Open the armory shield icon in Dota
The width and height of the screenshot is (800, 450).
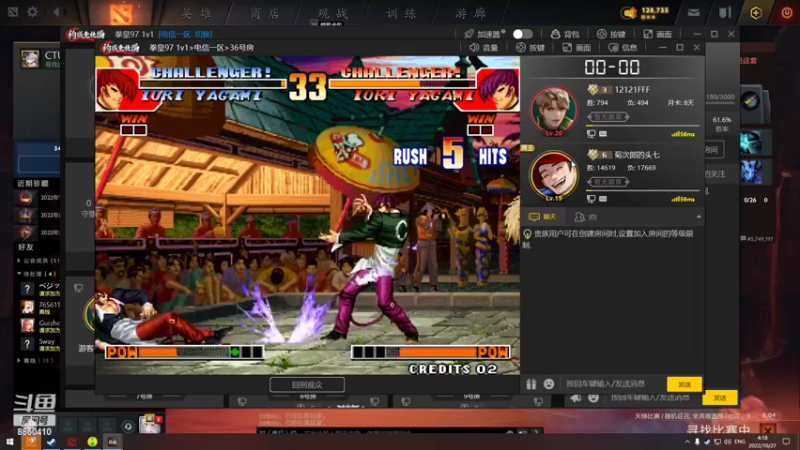725,13
